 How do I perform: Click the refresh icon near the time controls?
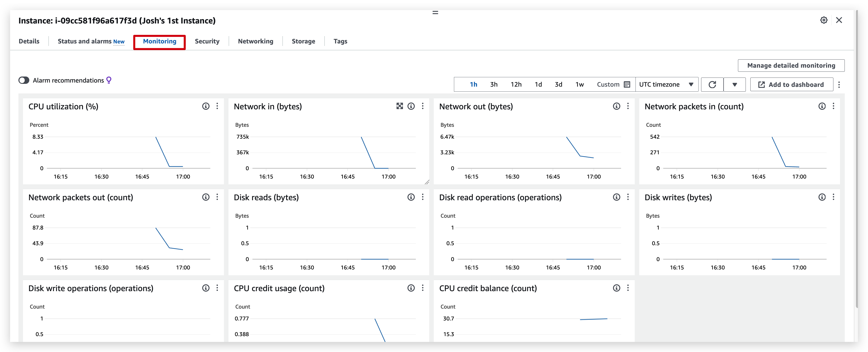coord(712,84)
